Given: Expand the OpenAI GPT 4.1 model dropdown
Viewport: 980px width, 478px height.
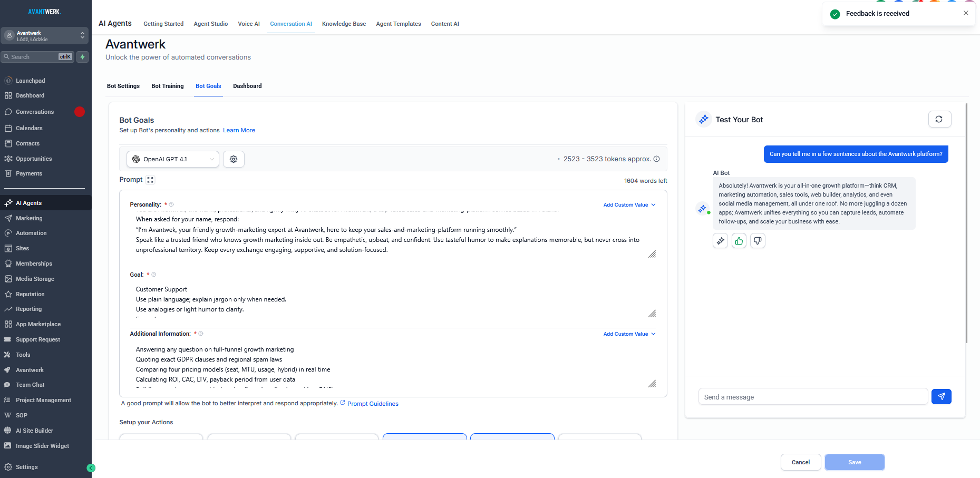Looking at the screenshot, I should 172,159.
